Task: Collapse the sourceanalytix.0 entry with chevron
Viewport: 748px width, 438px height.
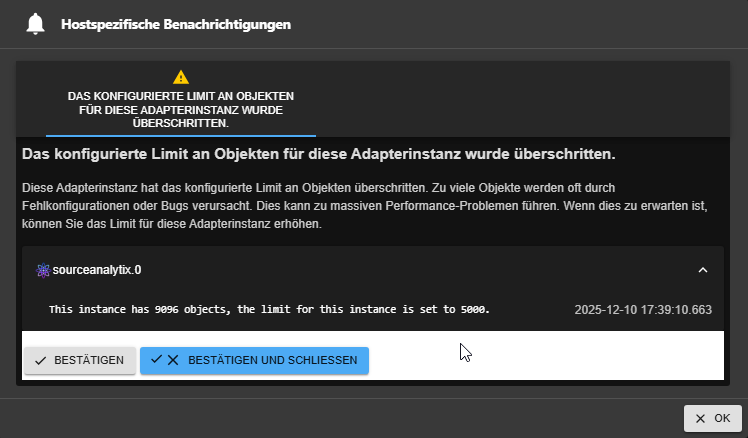Action: coord(703,270)
